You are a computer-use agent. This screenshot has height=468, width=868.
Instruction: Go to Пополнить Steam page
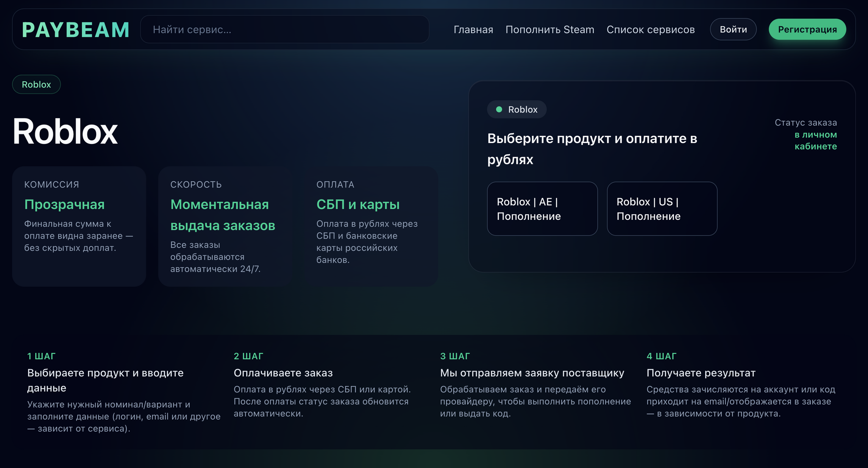tap(550, 30)
